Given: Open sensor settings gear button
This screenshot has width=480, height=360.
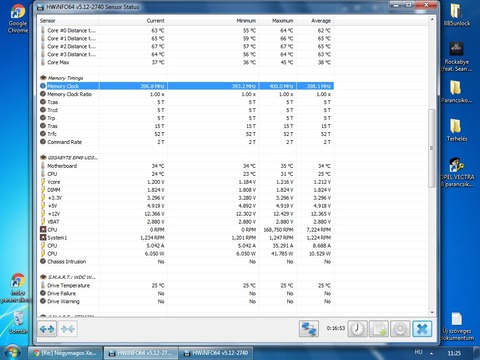Looking at the screenshot, I should (x=400, y=329).
